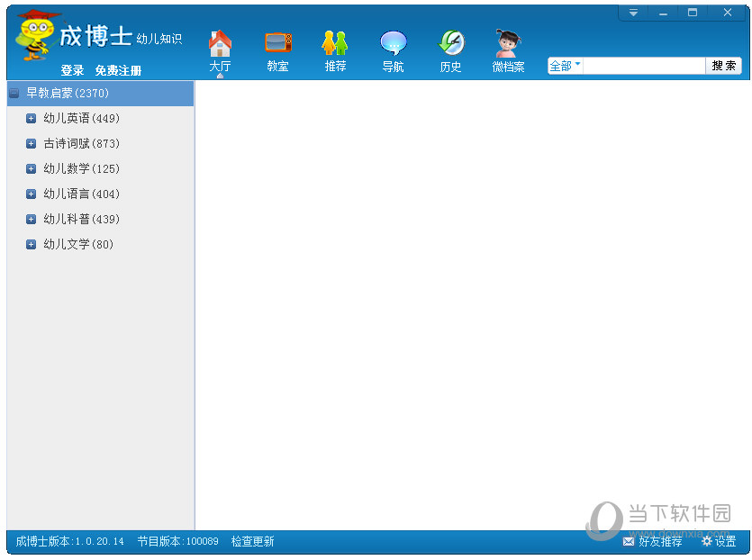
Task: Switch to the 导航 tab label
Action: pyautogui.click(x=394, y=66)
